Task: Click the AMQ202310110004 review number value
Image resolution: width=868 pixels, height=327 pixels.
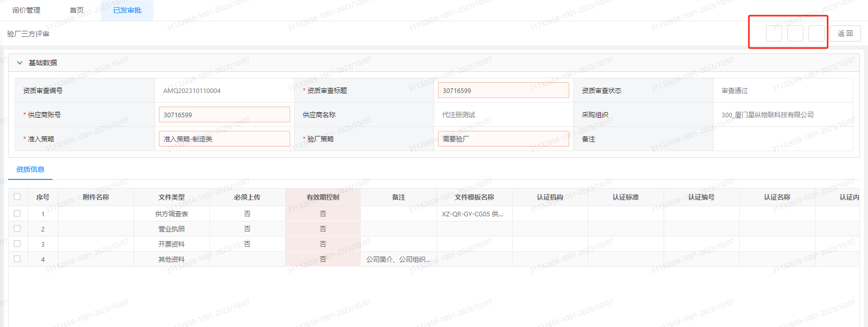Action: tap(192, 90)
